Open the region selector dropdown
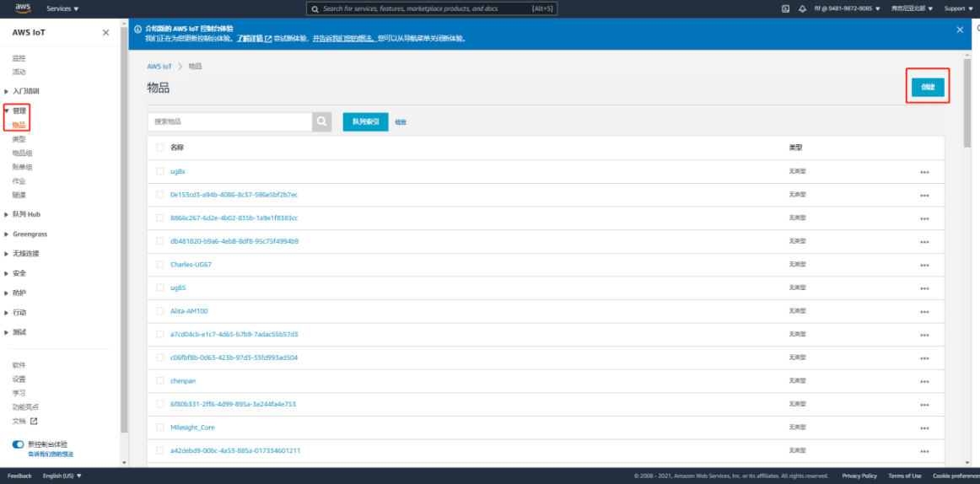 click(912, 8)
